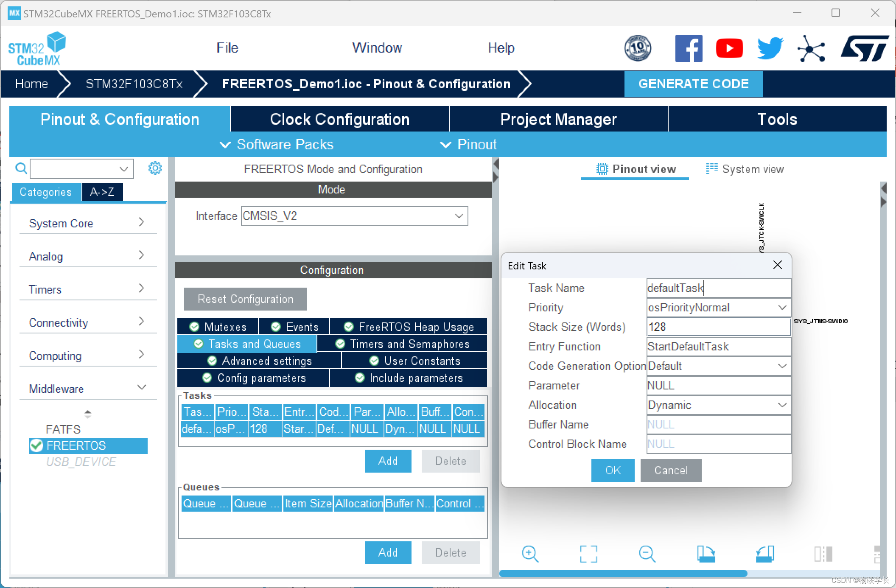Screen dimensions: 896x588
Task: Click the STM32 CubeMX logo
Action: (x=37, y=49)
